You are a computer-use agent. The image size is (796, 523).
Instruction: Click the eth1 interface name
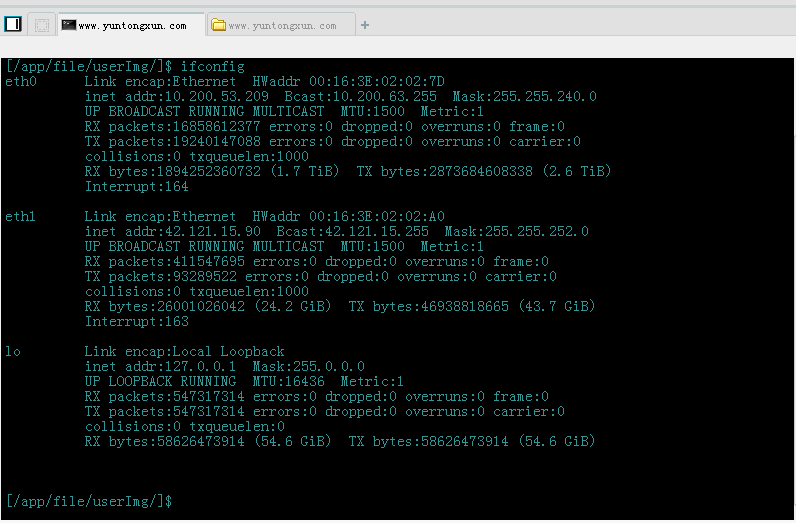[20, 216]
